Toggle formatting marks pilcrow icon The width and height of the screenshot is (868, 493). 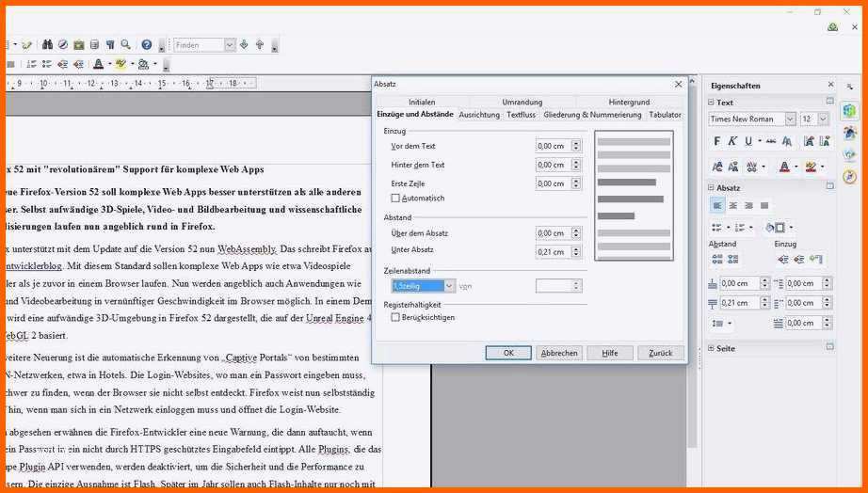click(x=110, y=45)
